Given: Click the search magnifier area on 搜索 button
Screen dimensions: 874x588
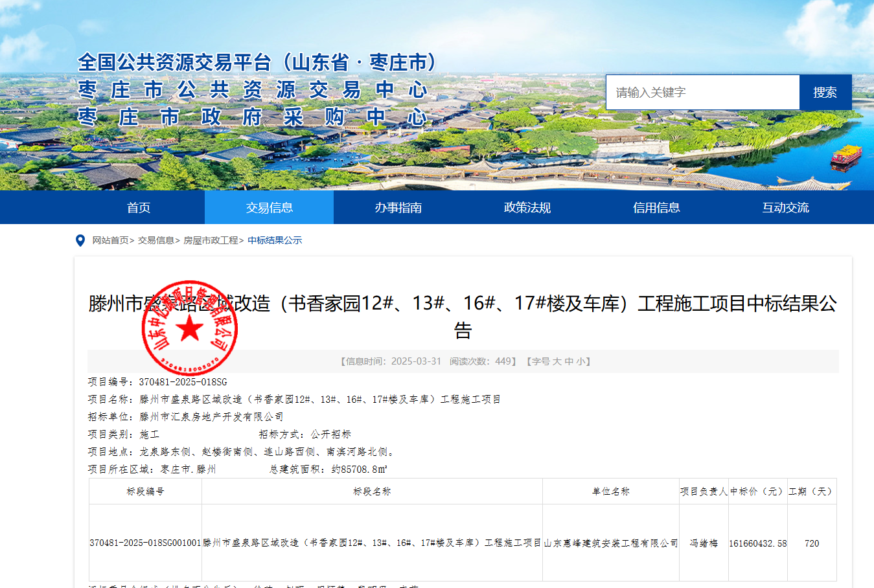Looking at the screenshot, I should [825, 92].
